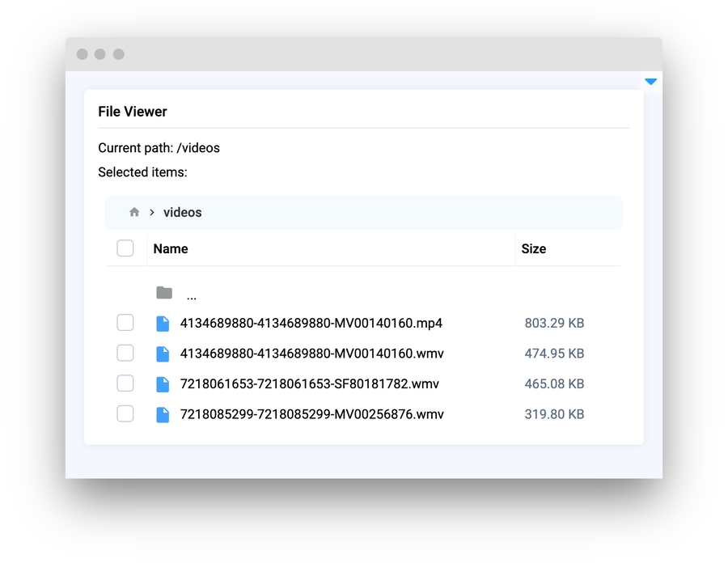
Task: Click the breadcrumb chevron separator
Action: (151, 213)
